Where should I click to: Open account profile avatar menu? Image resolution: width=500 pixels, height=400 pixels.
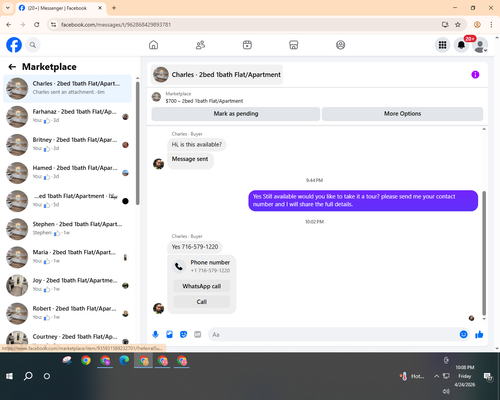click(480, 45)
